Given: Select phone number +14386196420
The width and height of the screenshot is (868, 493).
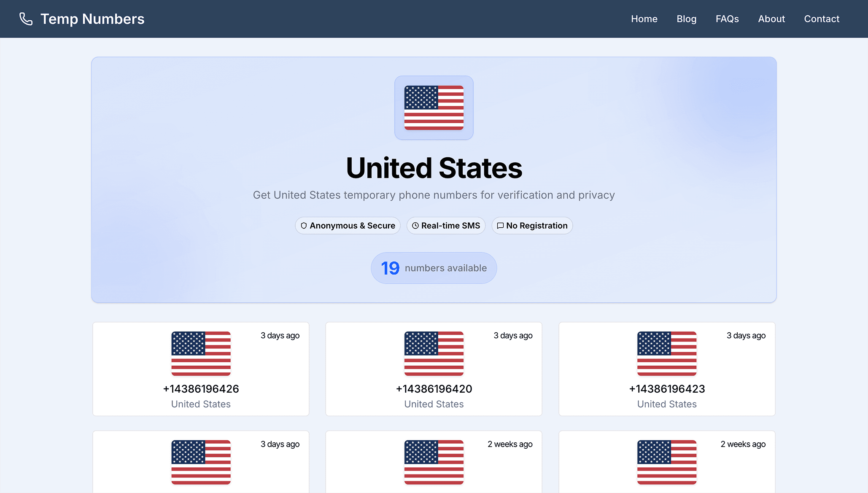Looking at the screenshot, I should 434,389.
